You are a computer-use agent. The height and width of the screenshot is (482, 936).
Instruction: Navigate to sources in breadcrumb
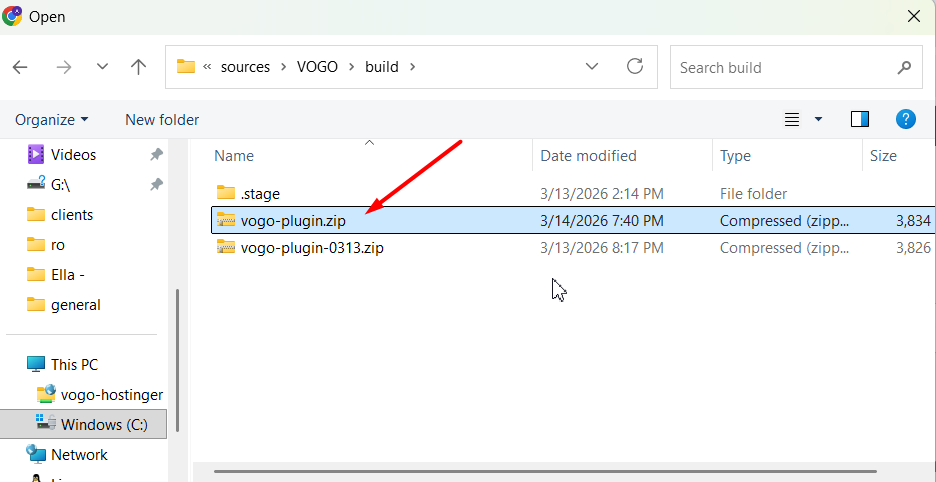[x=245, y=67]
